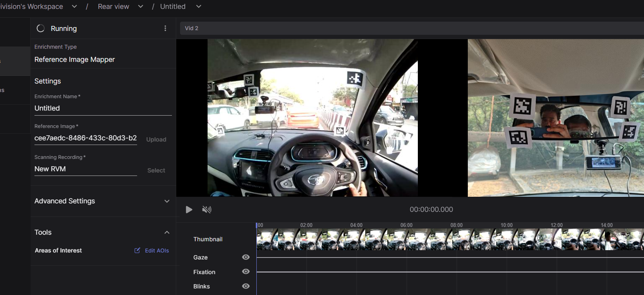Click the thumbnail strip on the timeline

click(450, 239)
